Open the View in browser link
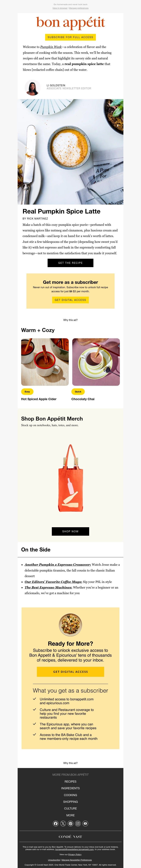 (x=60, y=8)
